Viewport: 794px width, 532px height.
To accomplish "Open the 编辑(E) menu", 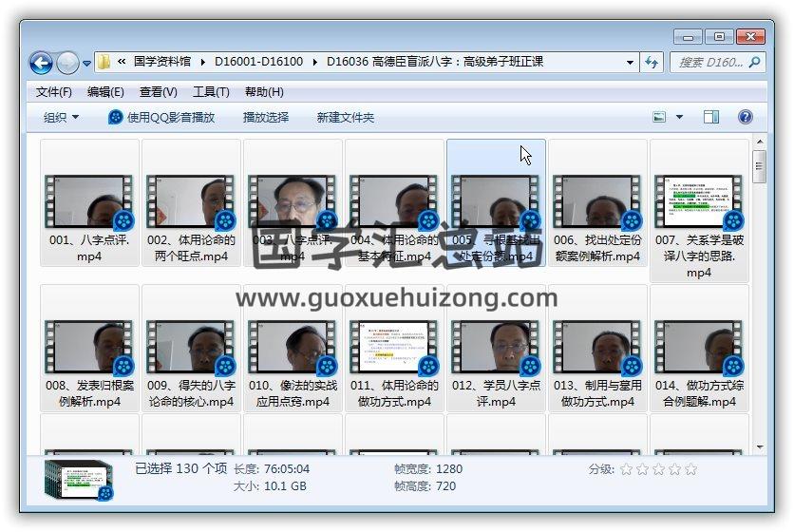I will point(105,92).
